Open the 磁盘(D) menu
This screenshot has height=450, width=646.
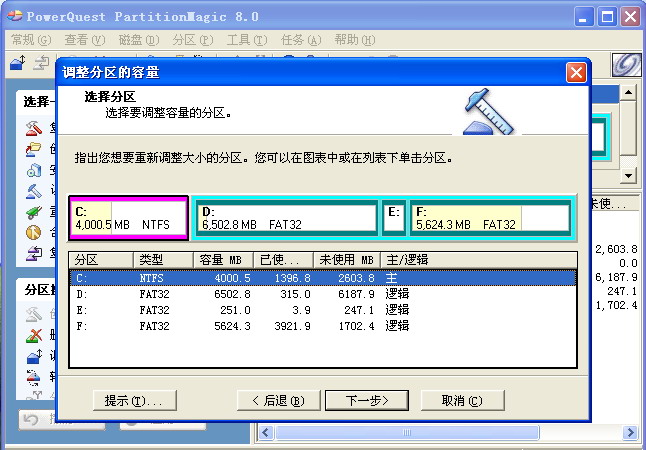tap(139, 40)
